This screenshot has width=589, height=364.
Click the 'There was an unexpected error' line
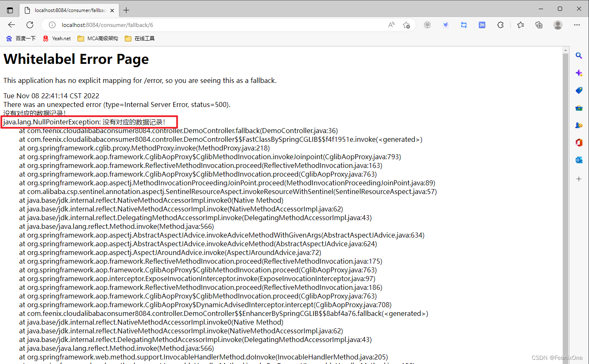tap(117, 104)
